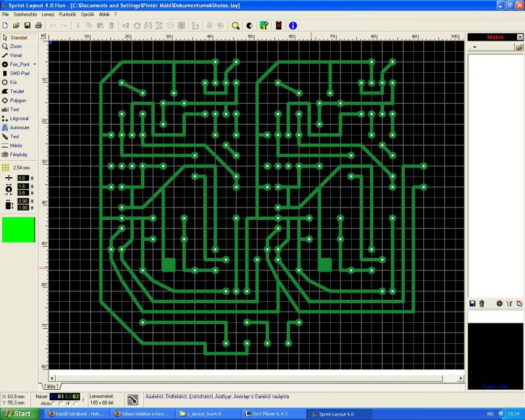Screen dimensions: 525x420
Task: Activate the first Aktiv layer radio button
Action: pos(54,404)
